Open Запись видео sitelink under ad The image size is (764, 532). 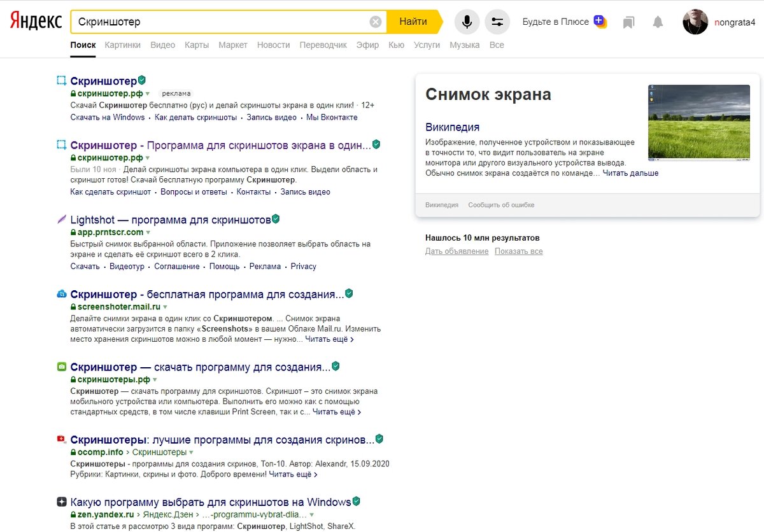272,117
